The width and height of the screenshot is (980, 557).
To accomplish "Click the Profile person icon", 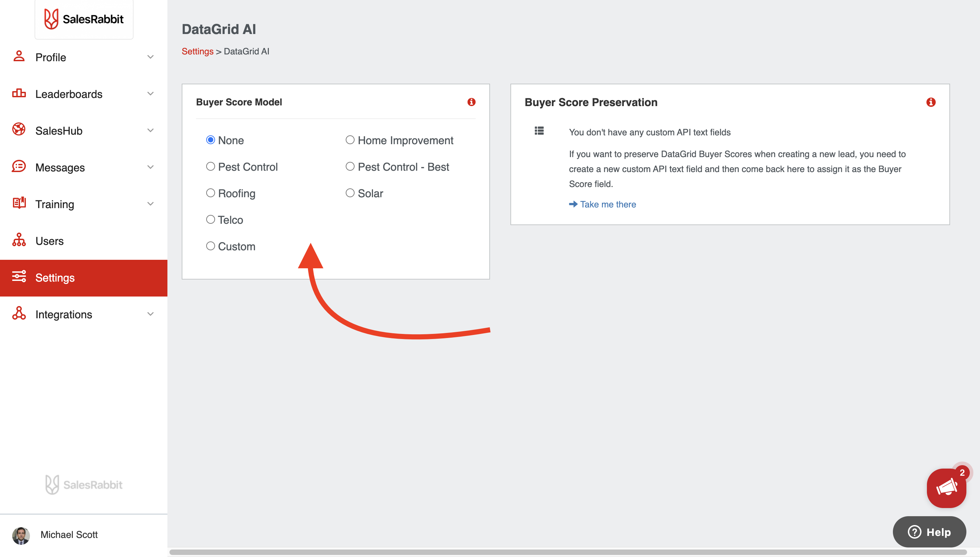I will point(19,56).
